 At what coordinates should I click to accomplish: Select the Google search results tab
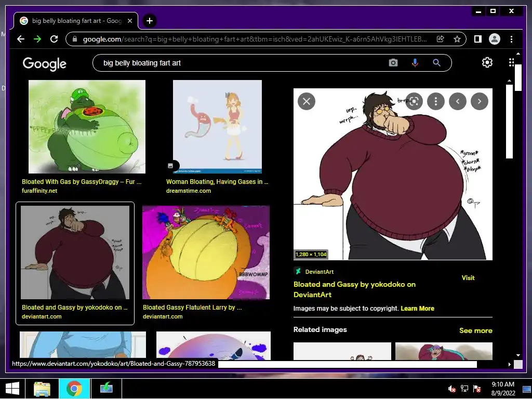(x=76, y=21)
